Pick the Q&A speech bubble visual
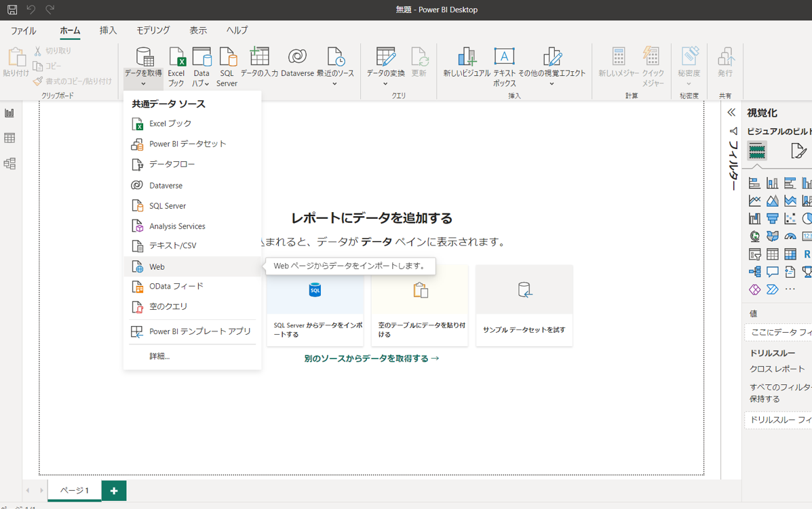 coord(772,272)
